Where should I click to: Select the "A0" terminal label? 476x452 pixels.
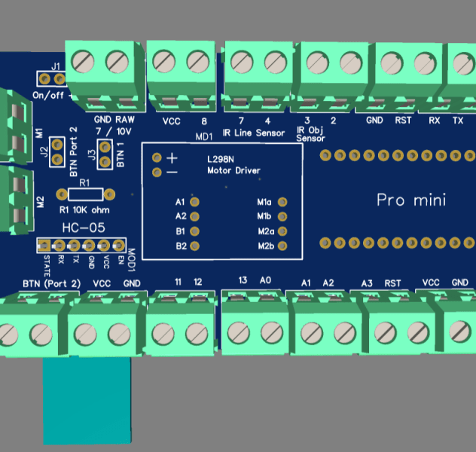pyautogui.click(x=265, y=280)
